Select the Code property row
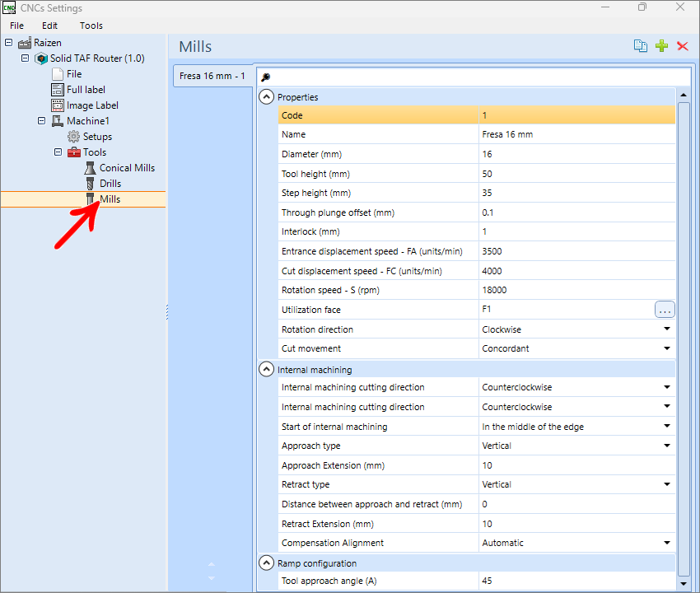 [476, 115]
